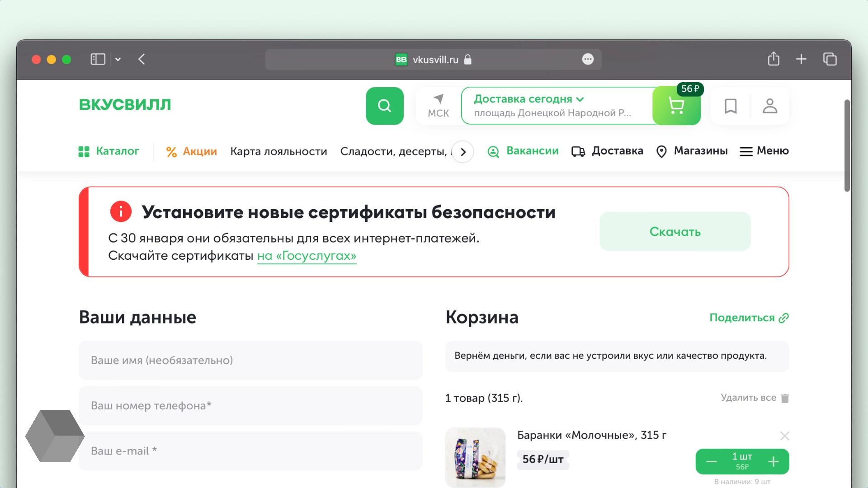
Task: Follow the на «Госуслугах» link
Action: [307, 256]
